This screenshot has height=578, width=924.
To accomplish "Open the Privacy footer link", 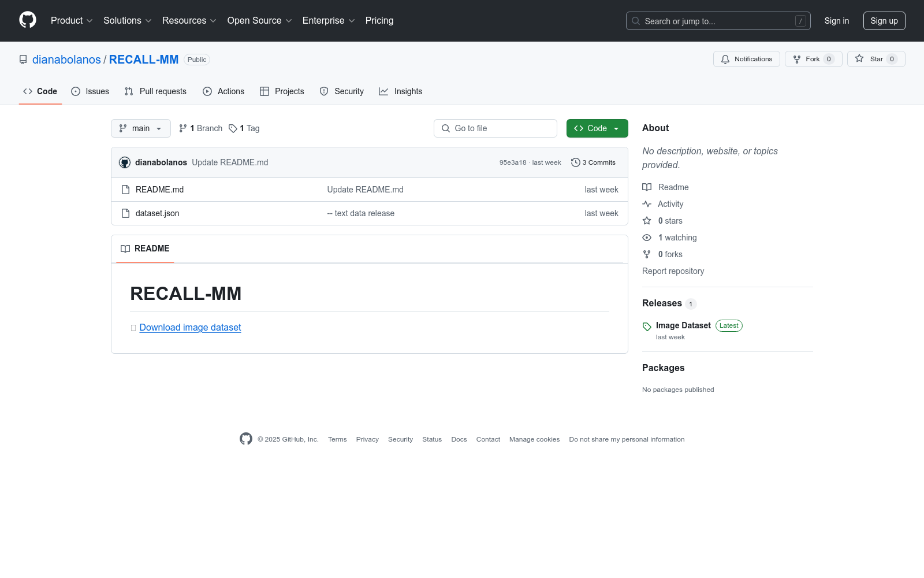I will 367,439.
